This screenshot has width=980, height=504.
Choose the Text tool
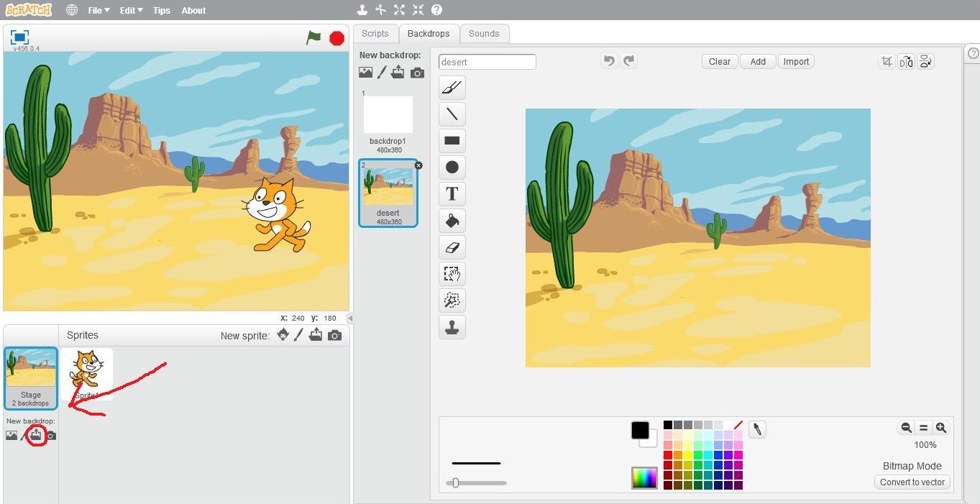coord(452,194)
